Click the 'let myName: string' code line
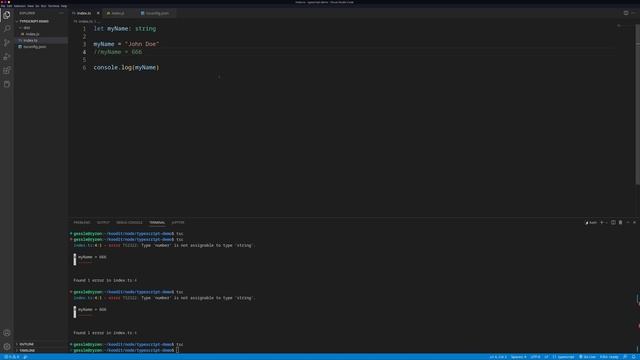 [x=125, y=29]
